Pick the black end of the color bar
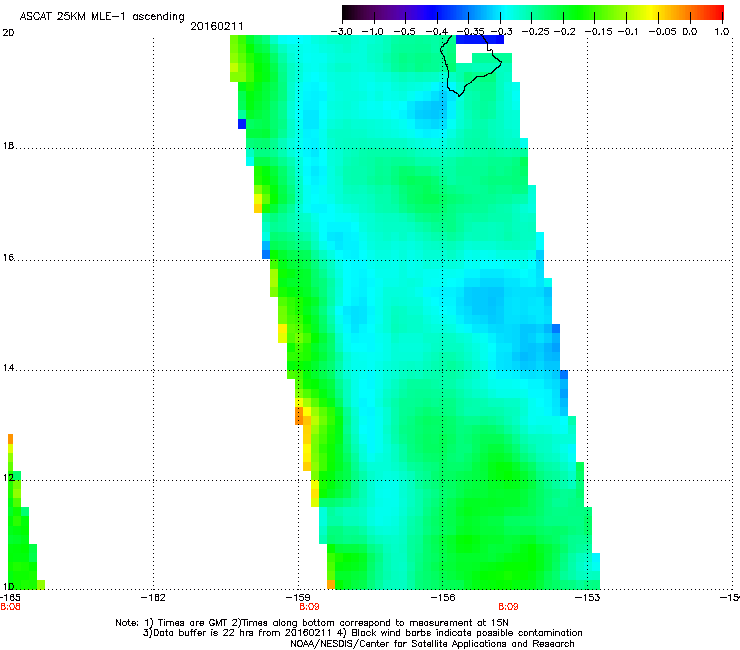This screenshot has width=740, height=650. click(x=349, y=12)
